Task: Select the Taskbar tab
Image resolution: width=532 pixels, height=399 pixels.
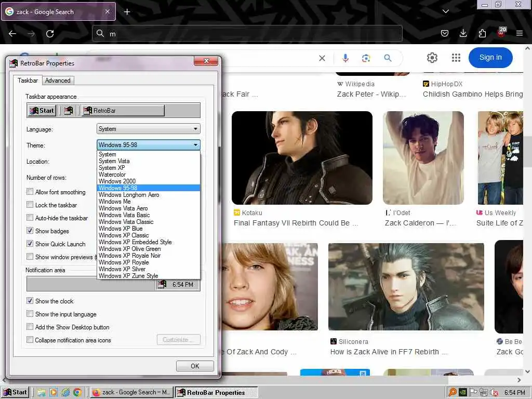Action: [x=28, y=81]
